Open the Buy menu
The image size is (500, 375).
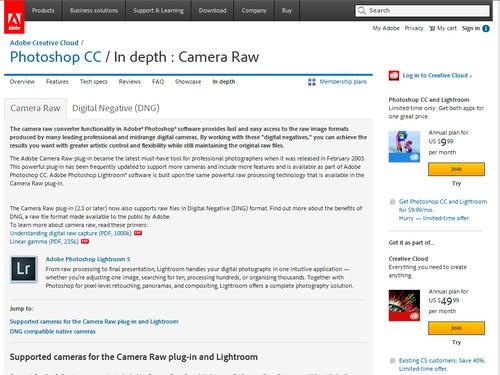point(287,11)
